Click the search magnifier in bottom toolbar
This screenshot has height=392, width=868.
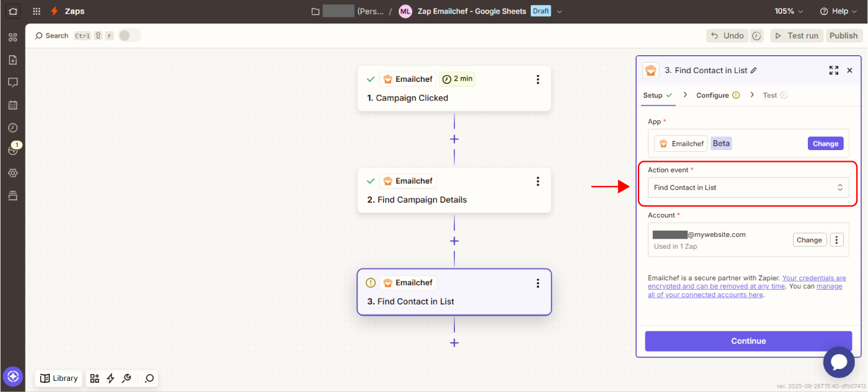coord(149,378)
